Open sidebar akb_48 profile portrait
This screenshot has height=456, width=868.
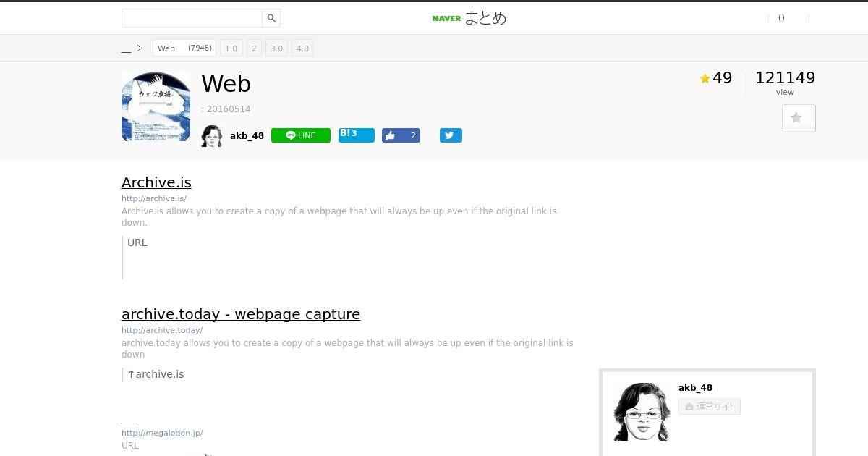click(x=642, y=411)
